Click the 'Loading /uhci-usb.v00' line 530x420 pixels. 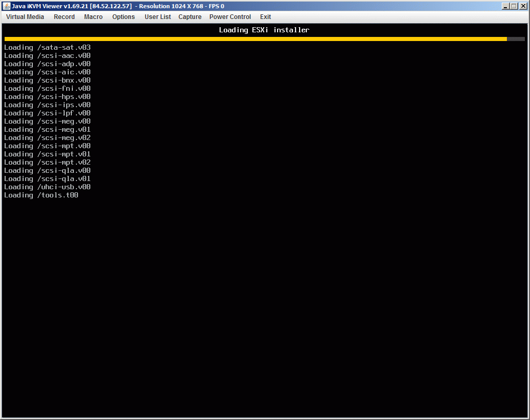(47, 187)
